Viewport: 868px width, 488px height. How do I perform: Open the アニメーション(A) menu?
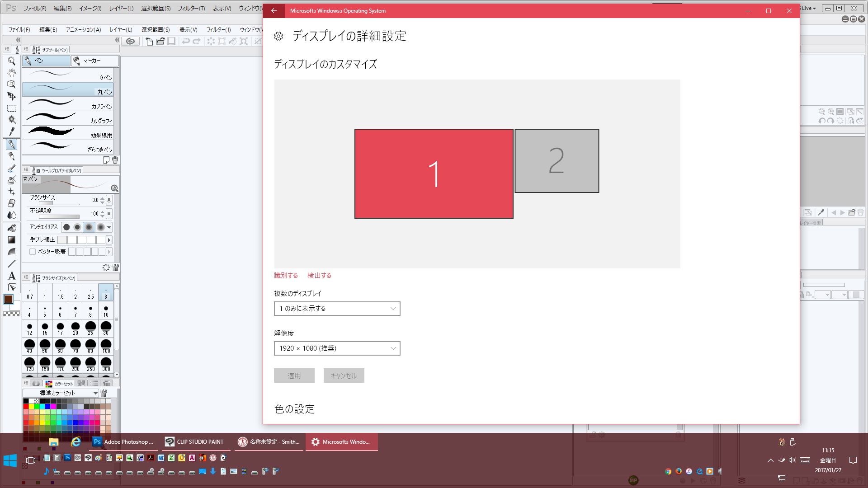83,30
